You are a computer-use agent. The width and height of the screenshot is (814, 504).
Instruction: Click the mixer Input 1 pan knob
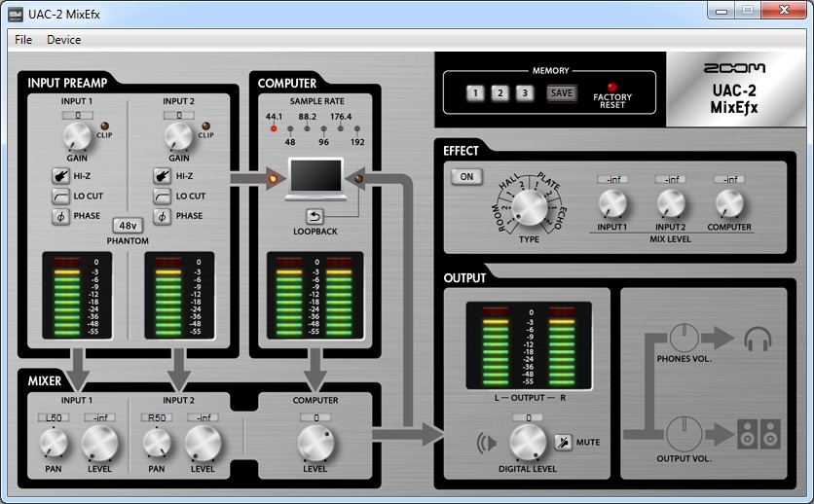click(54, 443)
